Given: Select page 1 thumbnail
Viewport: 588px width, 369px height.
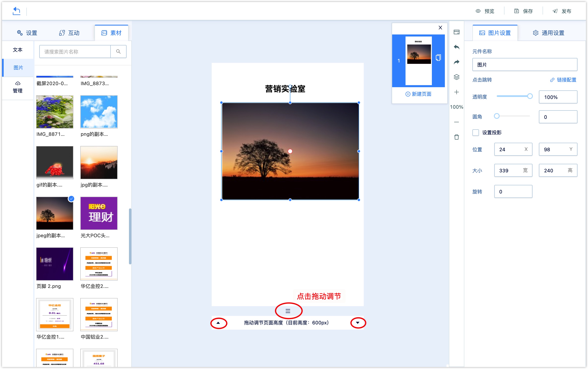Looking at the screenshot, I should click(x=418, y=61).
